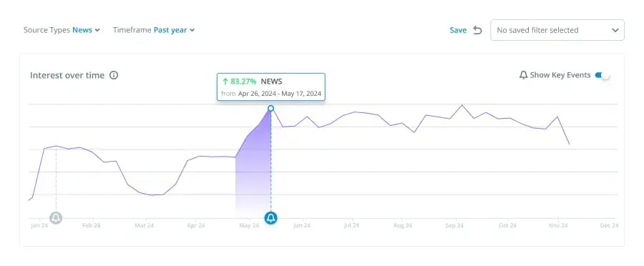Image resolution: width=644 pixels, height=266 pixels.
Task: Click the Interest over time heading
Action: pos(67,76)
